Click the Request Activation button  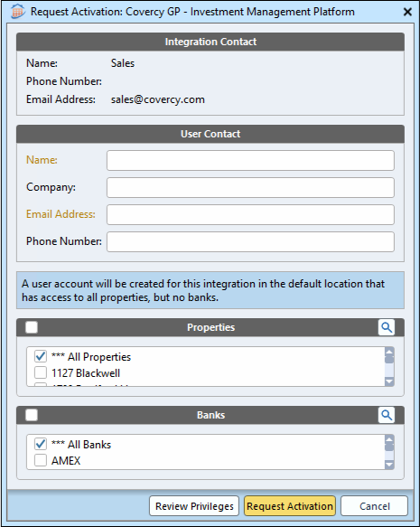(x=290, y=506)
